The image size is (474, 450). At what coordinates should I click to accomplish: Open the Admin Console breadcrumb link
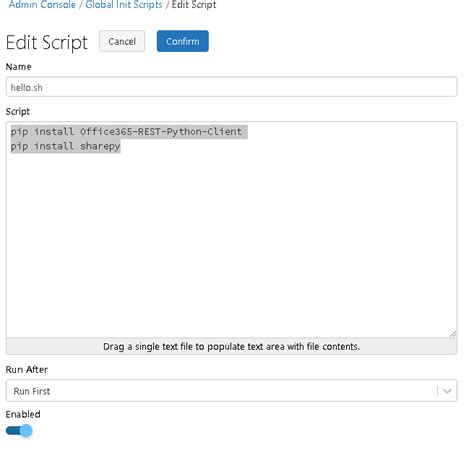(42, 5)
